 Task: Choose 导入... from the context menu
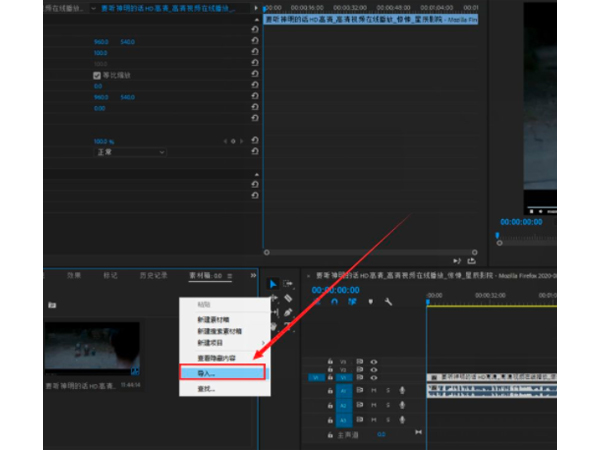[218, 372]
